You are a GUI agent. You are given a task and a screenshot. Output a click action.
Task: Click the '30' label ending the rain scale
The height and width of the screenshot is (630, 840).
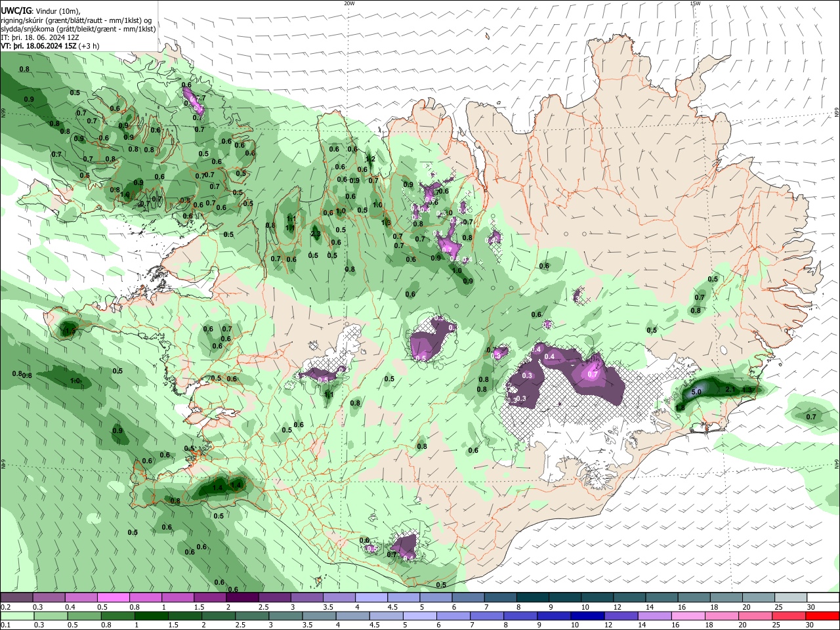(810, 625)
